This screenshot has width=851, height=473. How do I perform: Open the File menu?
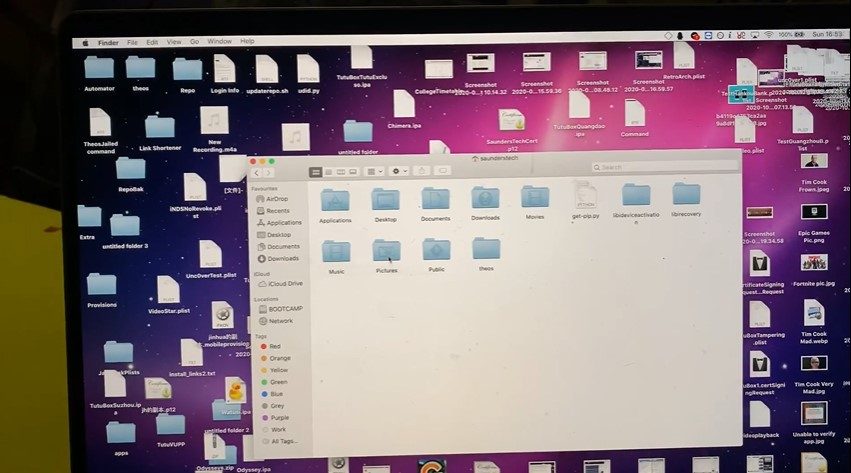tap(132, 42)
